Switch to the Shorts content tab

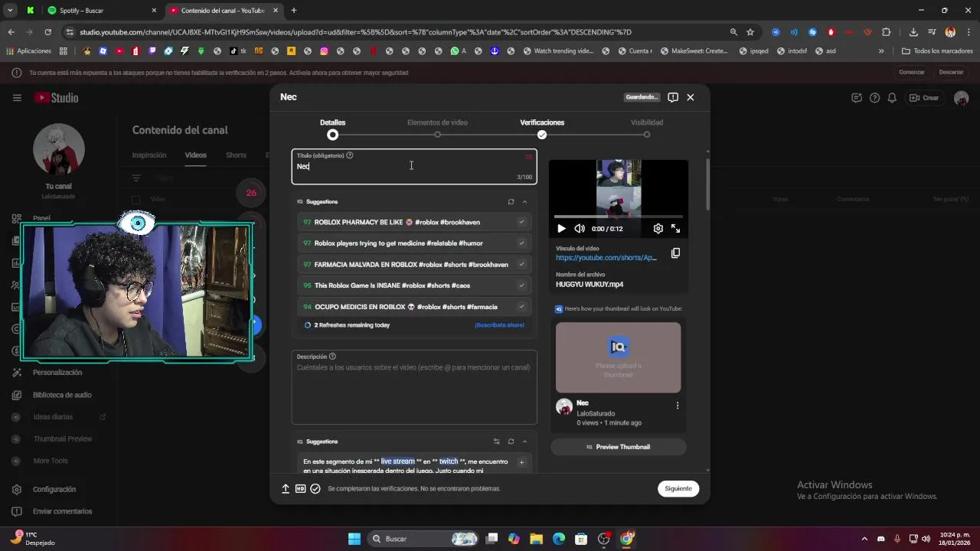(236, 155)
